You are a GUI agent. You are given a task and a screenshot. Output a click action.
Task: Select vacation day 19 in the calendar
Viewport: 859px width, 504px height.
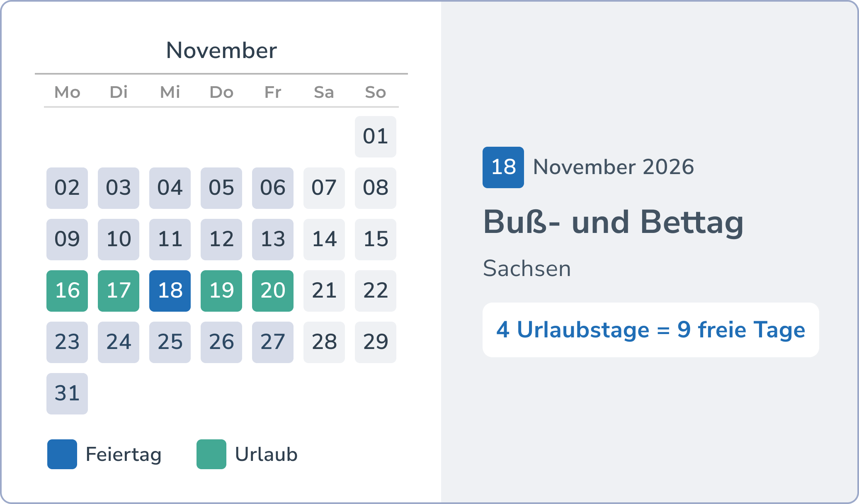click(221, 291)
